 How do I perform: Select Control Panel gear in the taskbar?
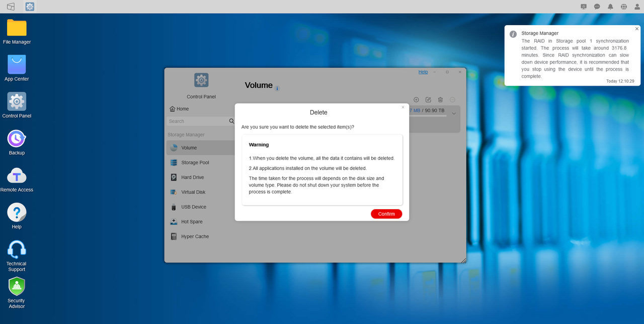click(x=30, y=7)
